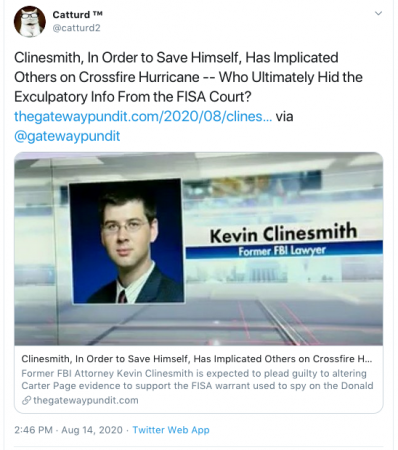Visit the @catturd2 handle profile

pyautogui.click(x=76, y=28)
